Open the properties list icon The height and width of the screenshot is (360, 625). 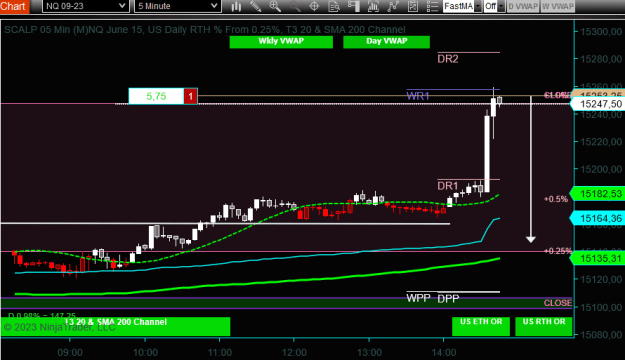coord(432,6)
